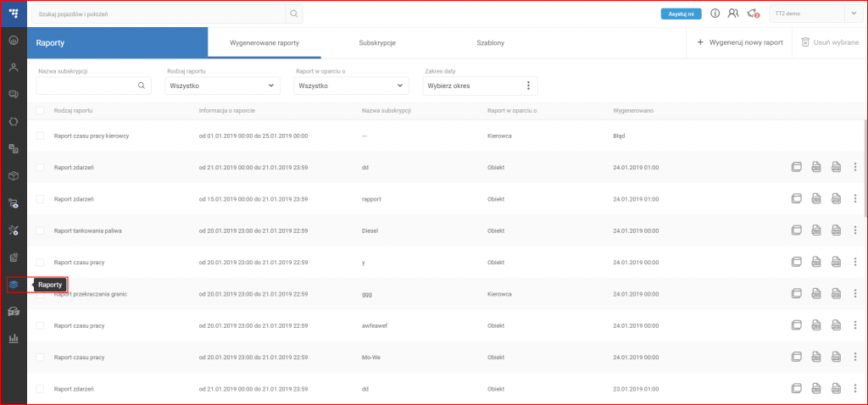Open the more options menu for the Mo-We row

tap(855, 357)
